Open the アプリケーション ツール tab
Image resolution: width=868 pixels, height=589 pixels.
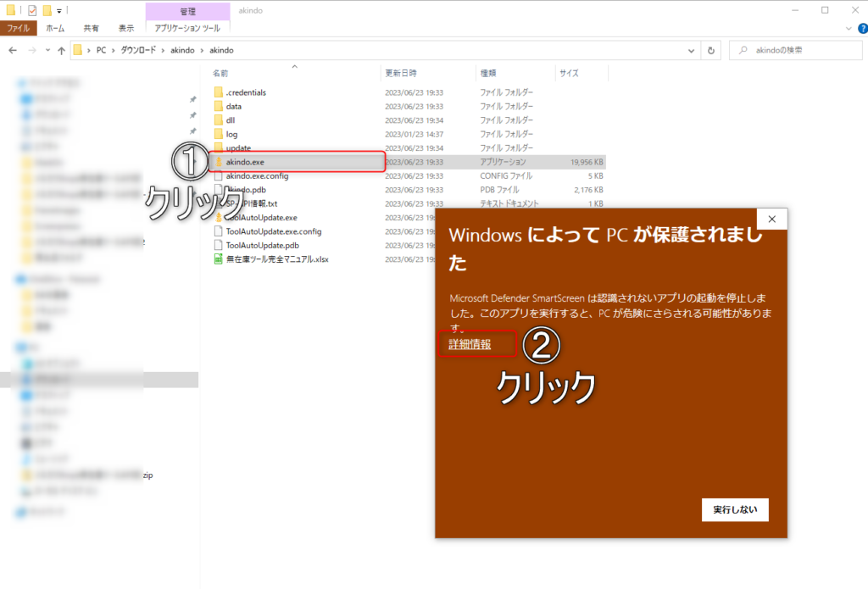click(x=186, y=28)
